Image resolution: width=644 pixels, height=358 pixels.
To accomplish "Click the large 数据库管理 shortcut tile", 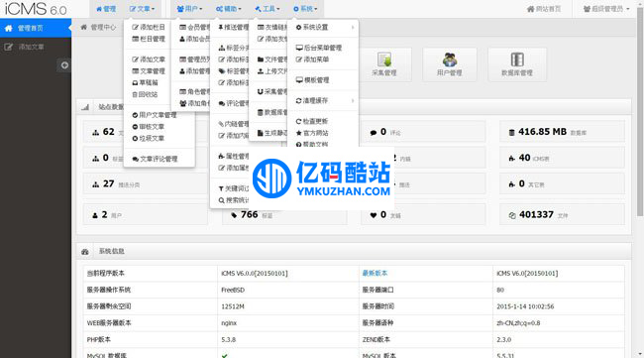I will coord(517,64).
